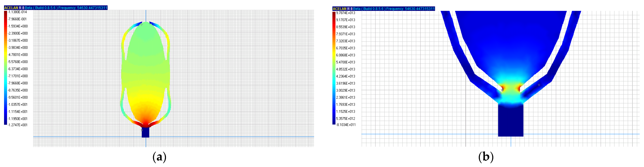Select legend value -1.2747E+001
Screen dimensions: 644x167
pyautogui.click(x=18, y=125)
